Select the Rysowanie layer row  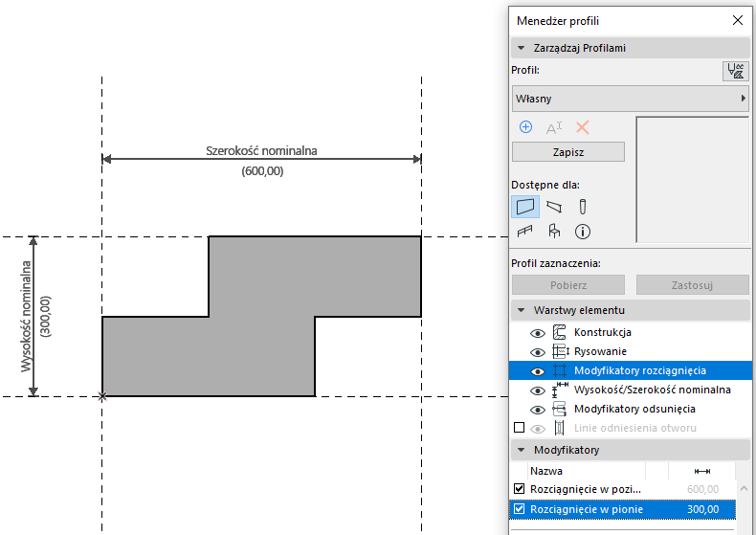(631, 351)
